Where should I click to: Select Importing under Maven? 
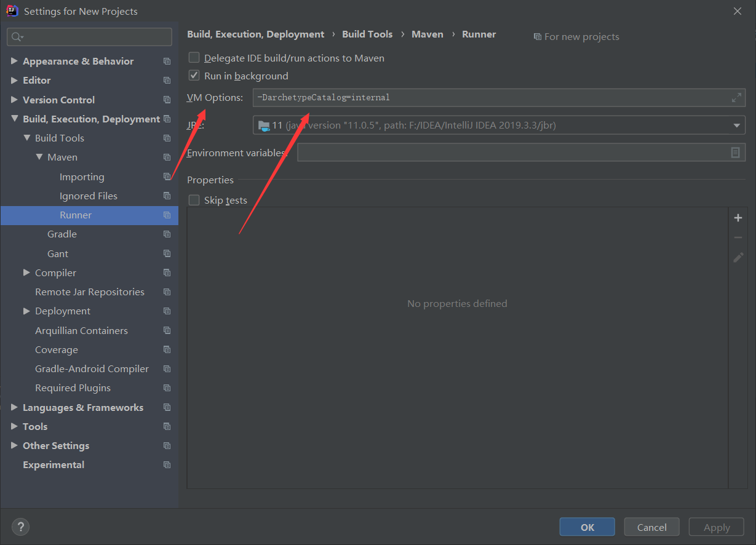(82, 177)
